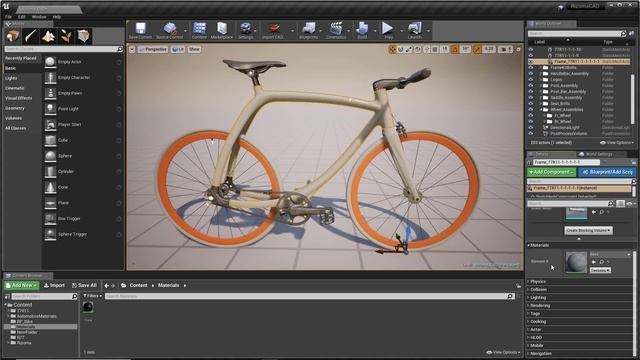The image size is (640, 360).
Task: Click the Import CAD toolbar icon
Action: coord(273,29)
